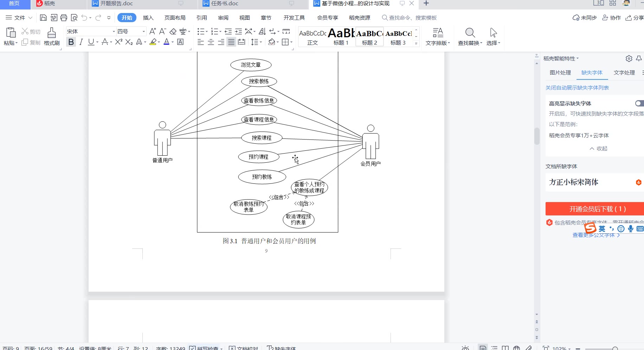
Task: Toggle justify text alignment
Action: [x=231, y=42]
